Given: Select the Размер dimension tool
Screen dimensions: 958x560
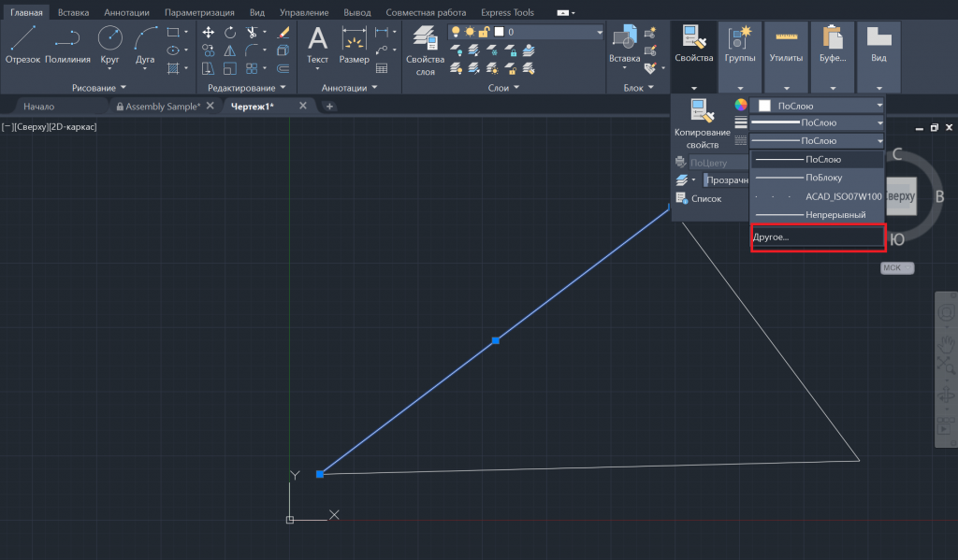Looking at the screenshot, I should coord(354,45).
